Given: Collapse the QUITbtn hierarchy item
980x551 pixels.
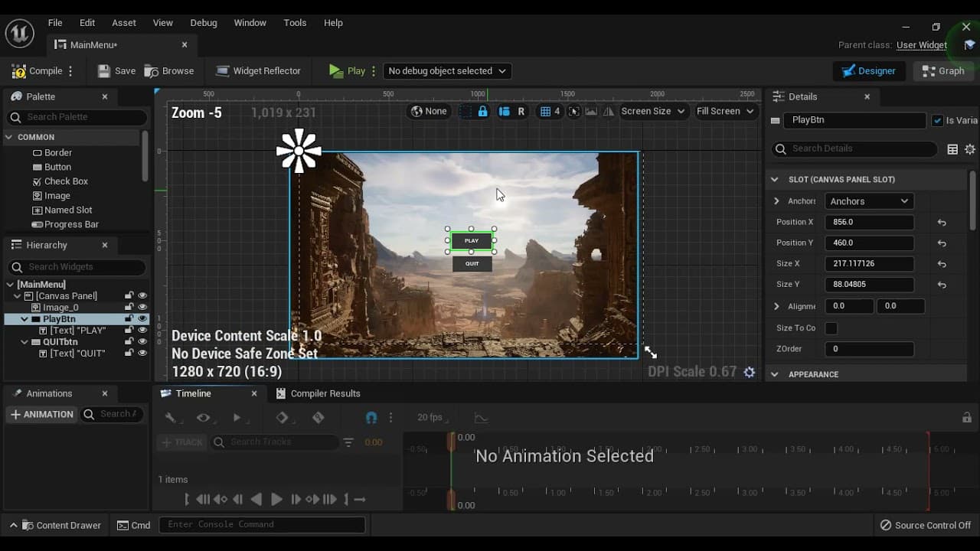Looking at the screenshot, I should click(x=24, y=342).
